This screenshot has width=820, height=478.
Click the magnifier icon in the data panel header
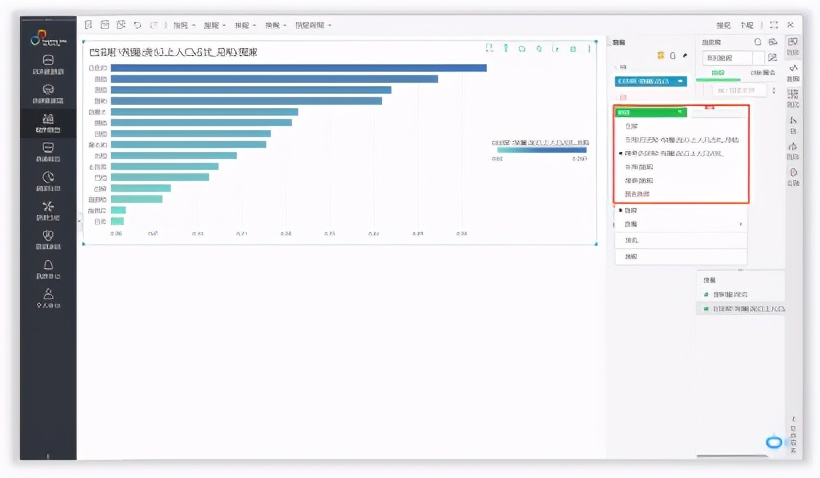[758, 42]
